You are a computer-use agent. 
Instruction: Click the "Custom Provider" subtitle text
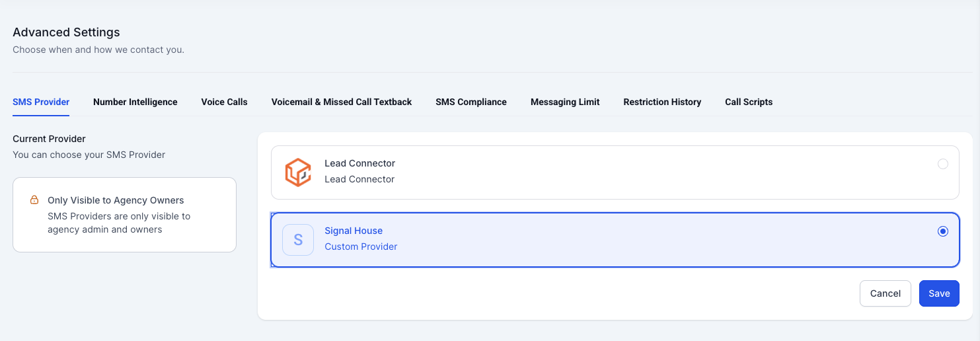click(x=361, y=246)
